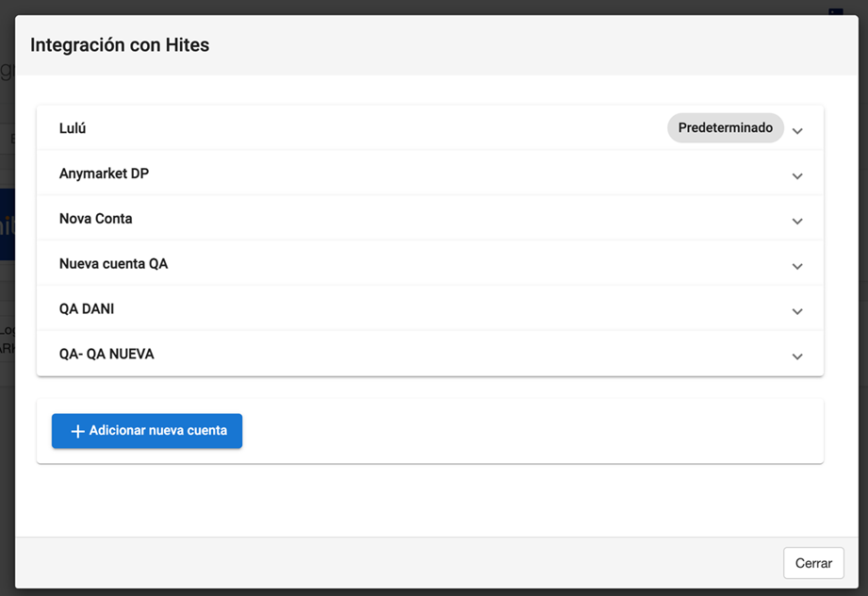This screenshot has height=596, width=868.
Task: Select the QA DANI account name
Action: [x=87, y=309]
